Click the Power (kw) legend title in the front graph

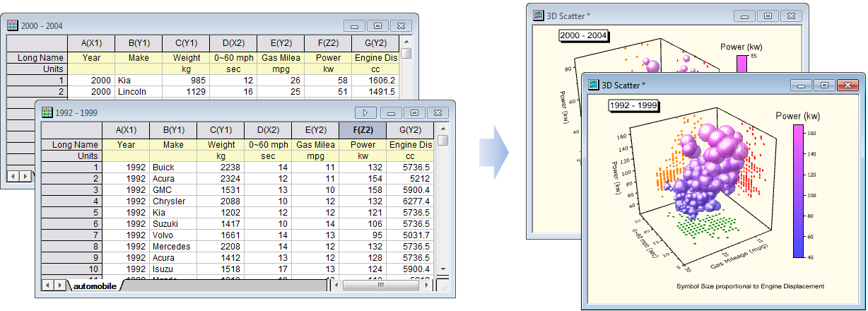pyautogui.click(x=798, y=115)
